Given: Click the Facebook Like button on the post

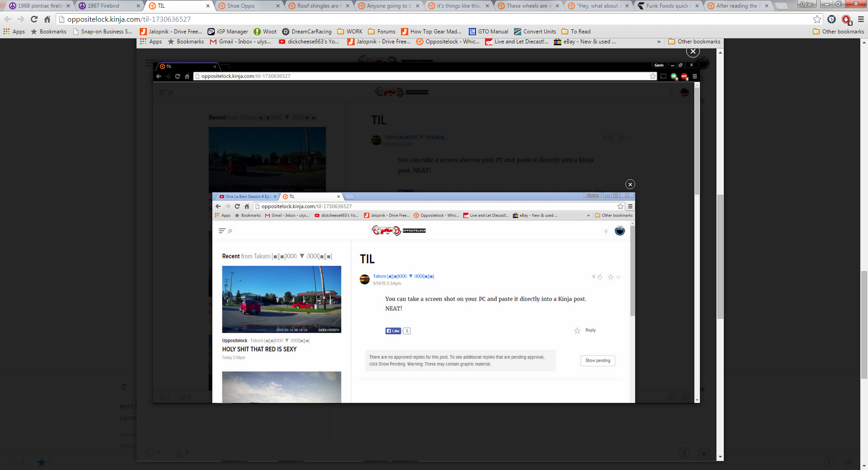Looking at the screenshot, I should 393,331.
